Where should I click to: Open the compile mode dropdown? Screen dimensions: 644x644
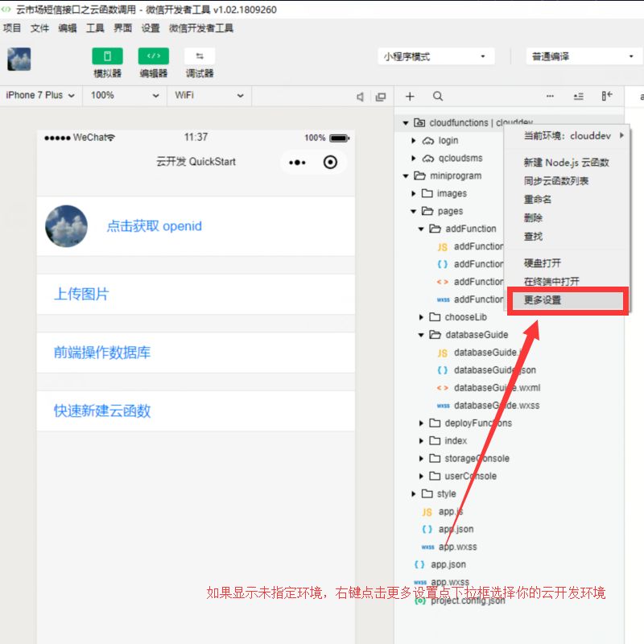[583, 56]
